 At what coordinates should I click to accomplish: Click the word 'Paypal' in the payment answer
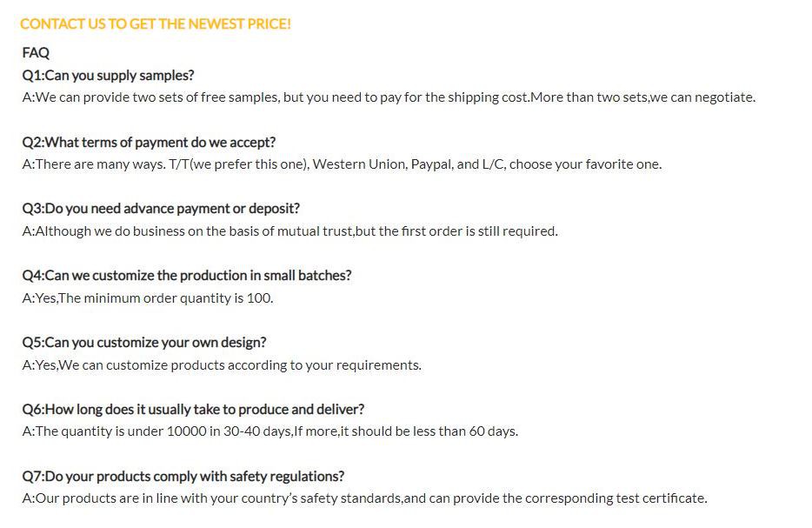(431, 164)
